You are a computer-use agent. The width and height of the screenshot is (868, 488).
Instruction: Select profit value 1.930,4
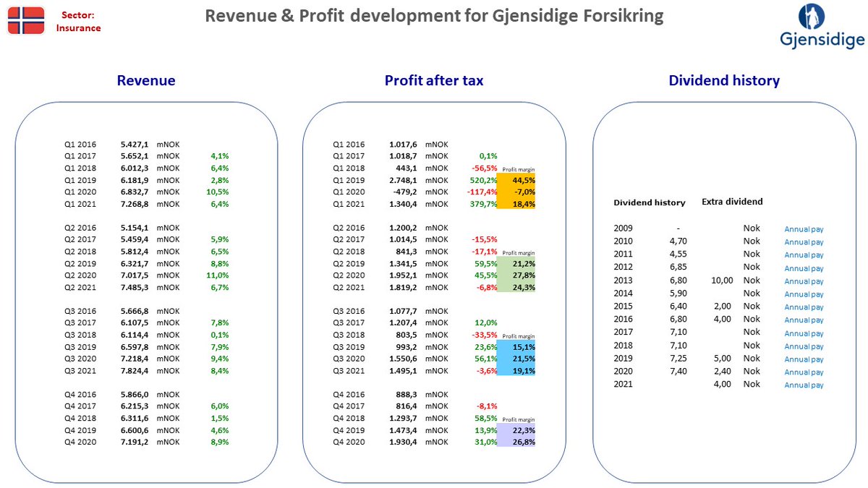click(403, 442)
